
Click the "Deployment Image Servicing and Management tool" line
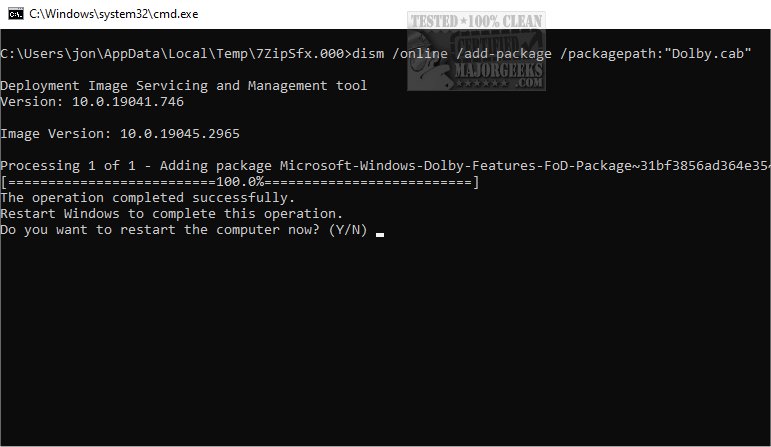[x=184, y=85]
